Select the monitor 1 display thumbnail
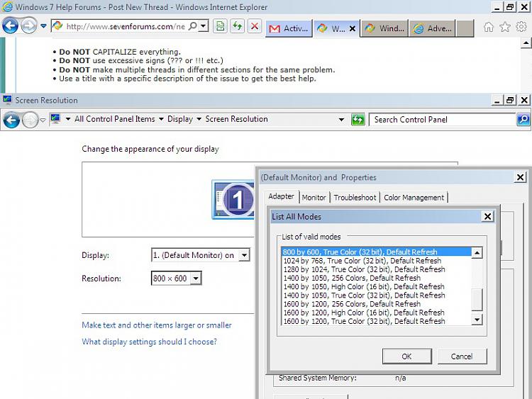The image size is (532, 399). [233, 200]
